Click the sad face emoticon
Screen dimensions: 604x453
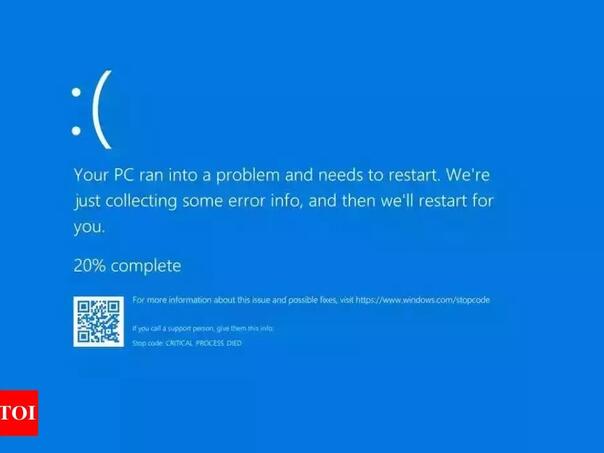click(92, 109)
